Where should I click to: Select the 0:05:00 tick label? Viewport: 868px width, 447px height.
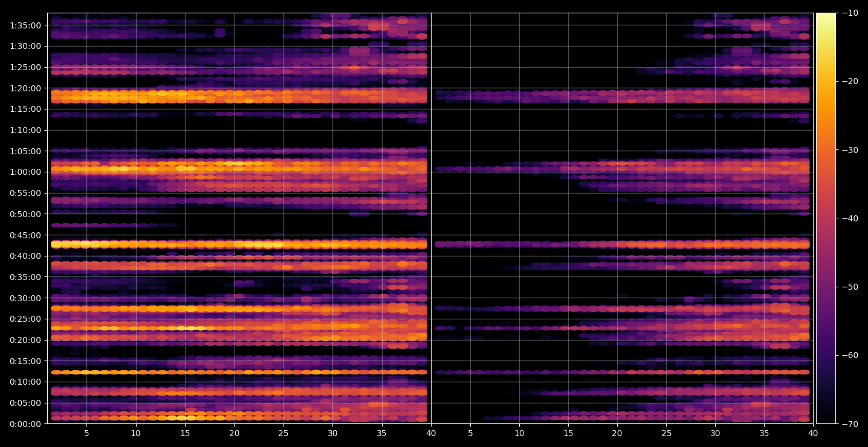point(25,403)
